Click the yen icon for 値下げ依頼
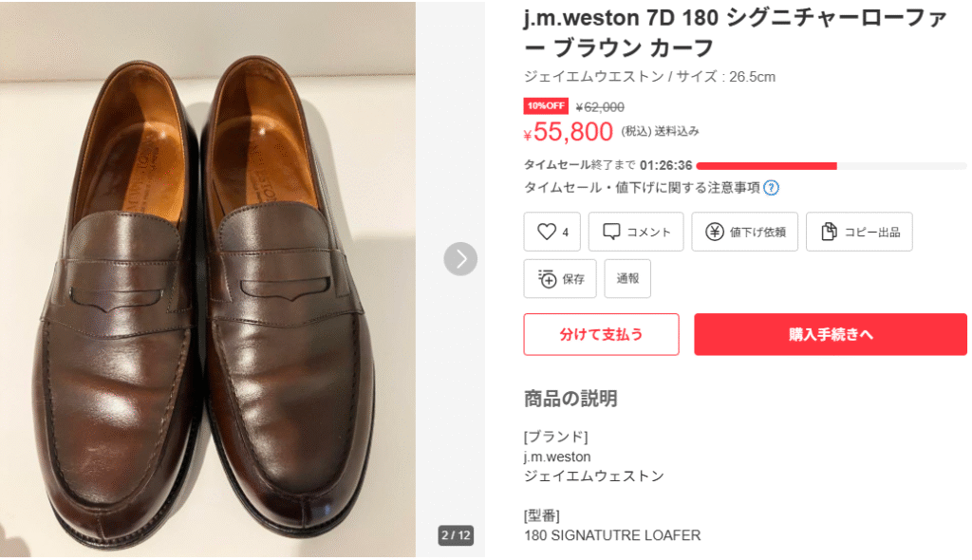The height and width of the screenshot is (560, 972). (x=715, y=232)
